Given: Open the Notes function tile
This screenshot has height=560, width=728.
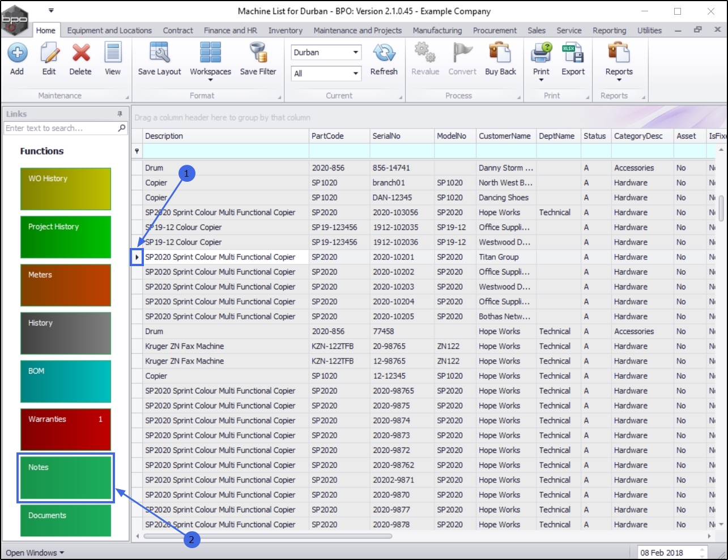Looking at the screenshot, I should [66, 477].
